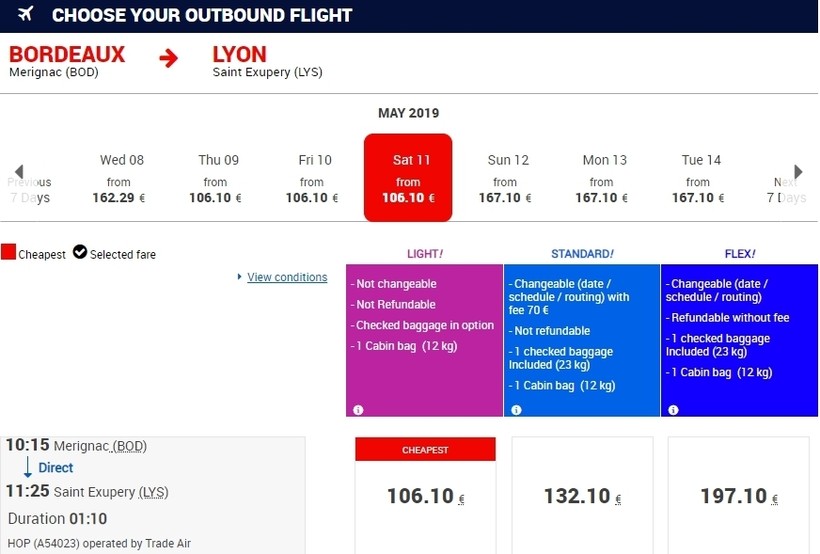The height and width of the screenshot is (554, 820).
Task: Select the Wed 08 date tab
Action: pos(122,178)
